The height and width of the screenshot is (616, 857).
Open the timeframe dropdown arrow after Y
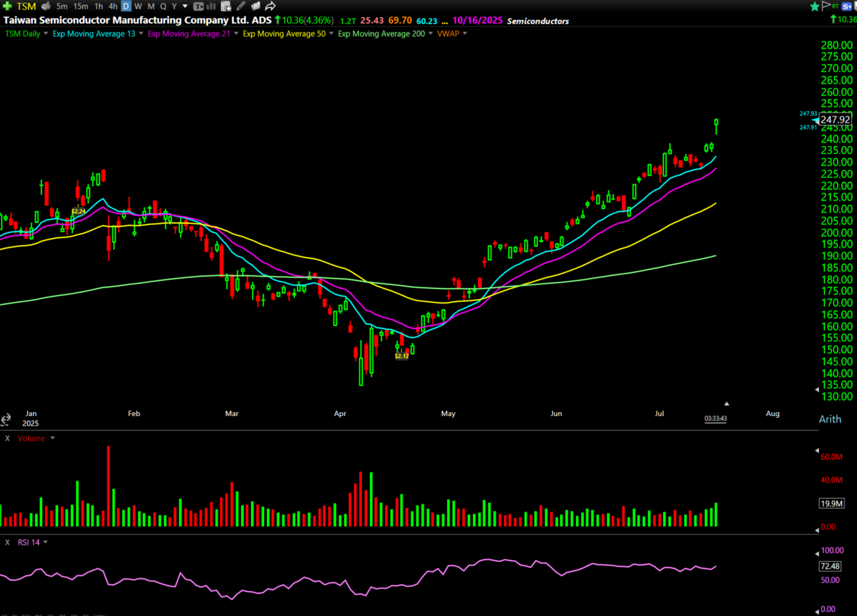pyautogui.click(x=185, y=6)
